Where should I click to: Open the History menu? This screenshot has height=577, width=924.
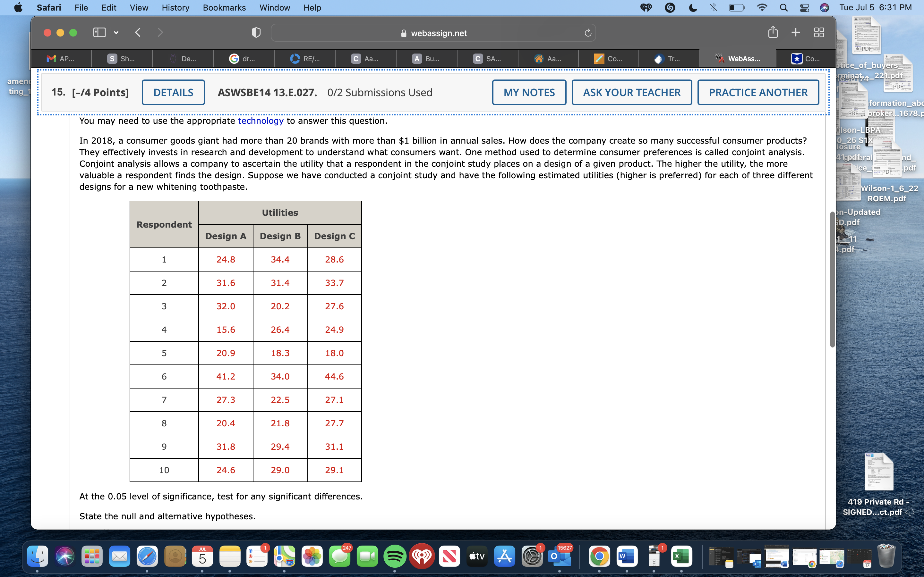[175, 8]
